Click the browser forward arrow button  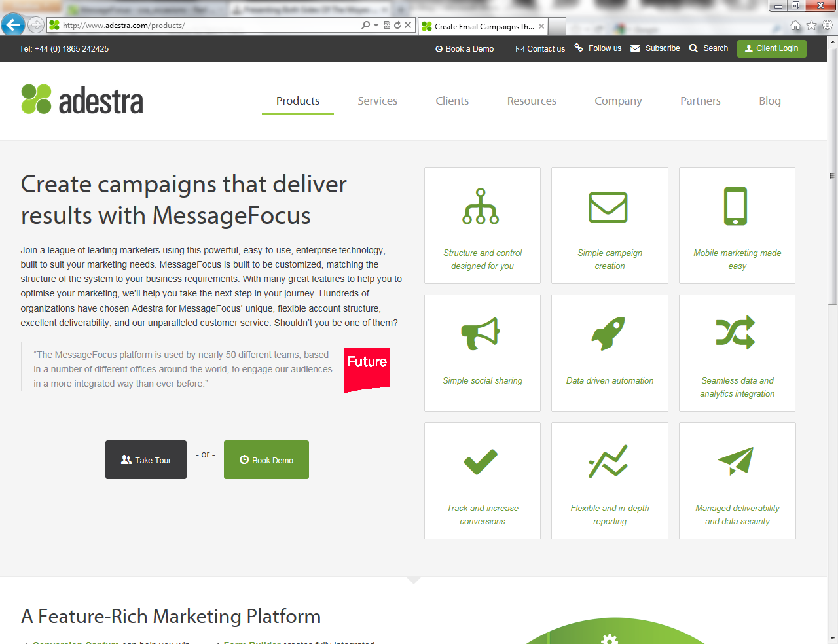pos(36,26)
